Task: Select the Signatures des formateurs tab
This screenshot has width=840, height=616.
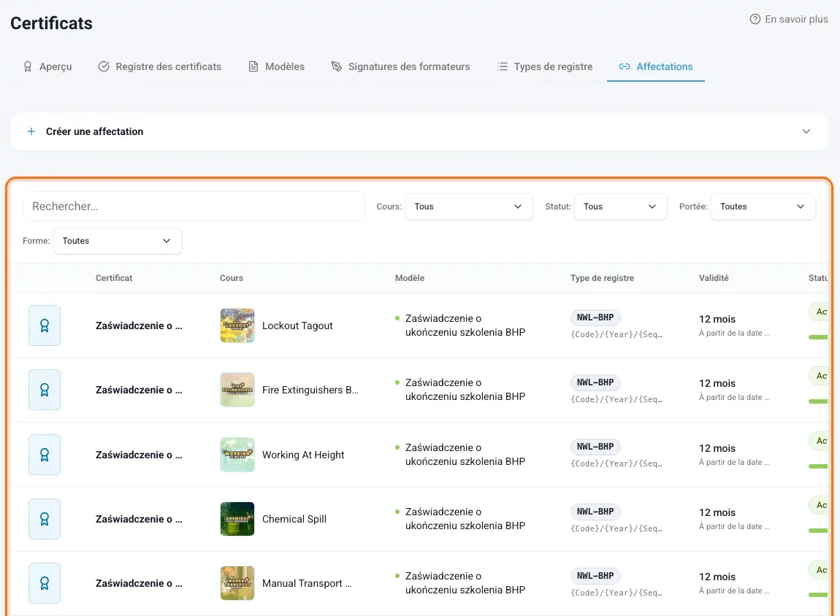Action: pyautogui.click(x=401, y=66)
